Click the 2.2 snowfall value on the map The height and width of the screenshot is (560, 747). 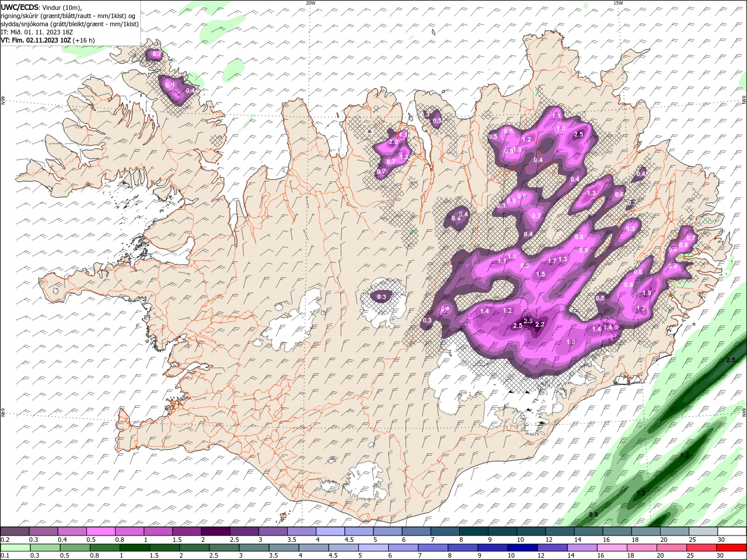(540, 324)
